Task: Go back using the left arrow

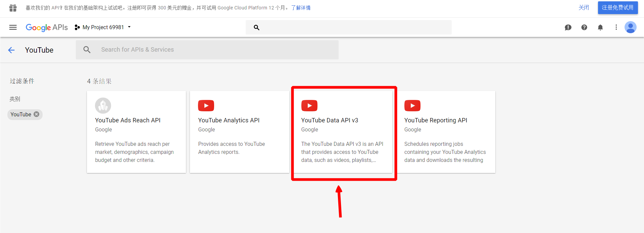Action: (x=11, y=50)
